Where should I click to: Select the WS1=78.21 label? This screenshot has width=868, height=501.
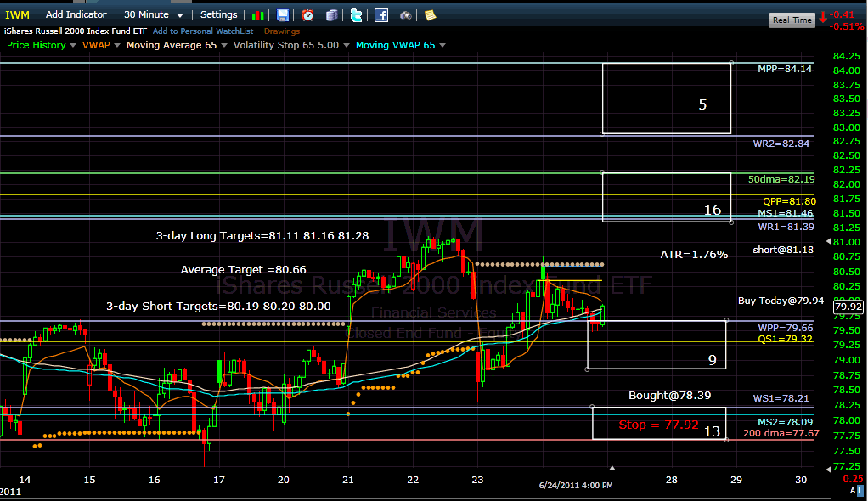(x=781, y=398)
